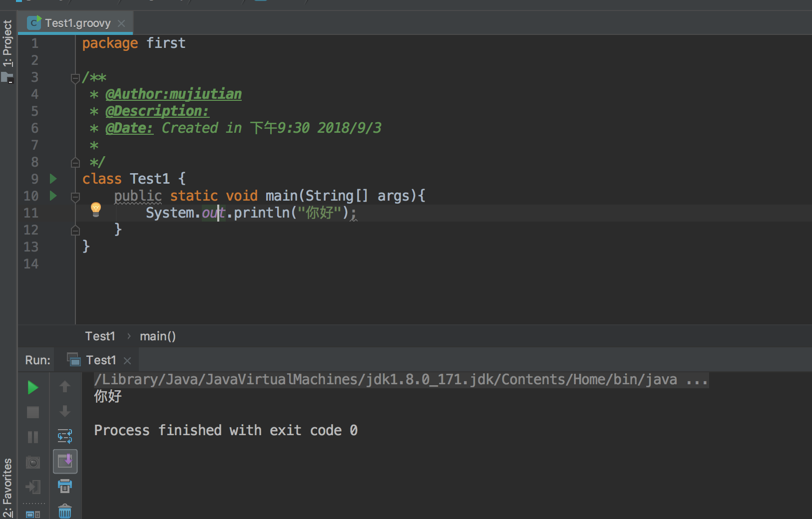The width and height of the screenshot is (812, 519).
Task: Click the class name Test1 in code
Action: pos(150,179)
